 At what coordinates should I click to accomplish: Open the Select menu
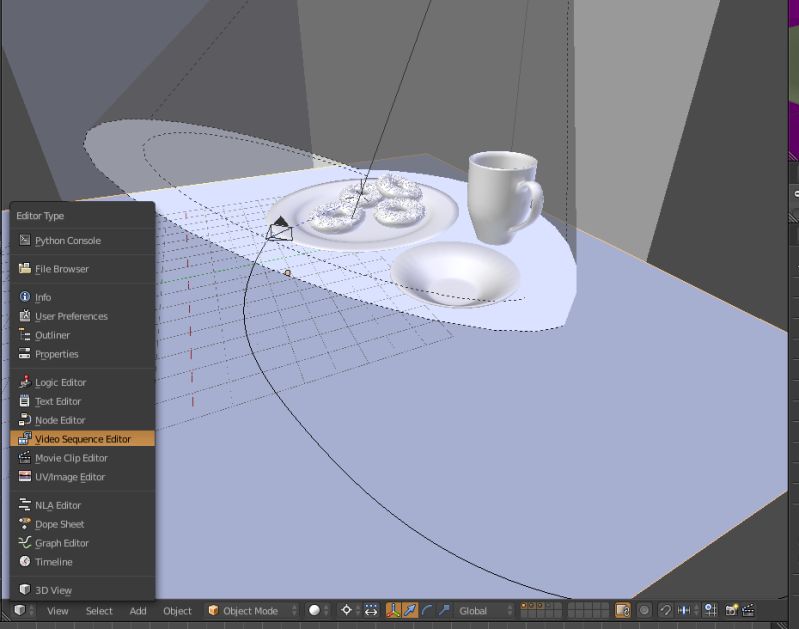coord(99,611)
